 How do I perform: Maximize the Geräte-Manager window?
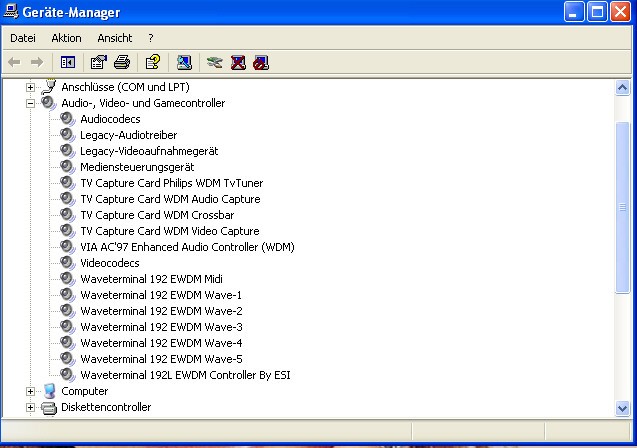click(x=597, y=12)
